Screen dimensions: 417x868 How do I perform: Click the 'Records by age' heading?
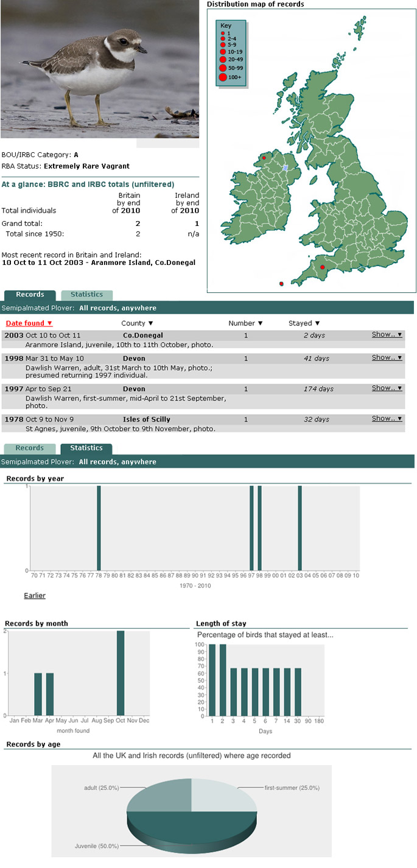33,744
